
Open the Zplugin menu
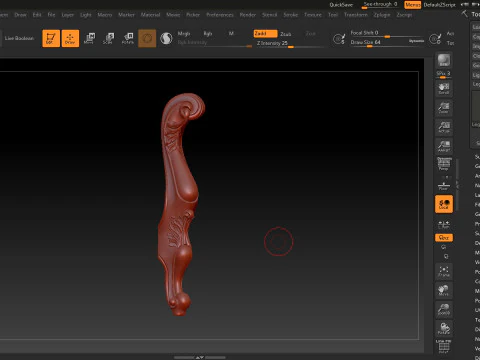click(x=382, y=15)
